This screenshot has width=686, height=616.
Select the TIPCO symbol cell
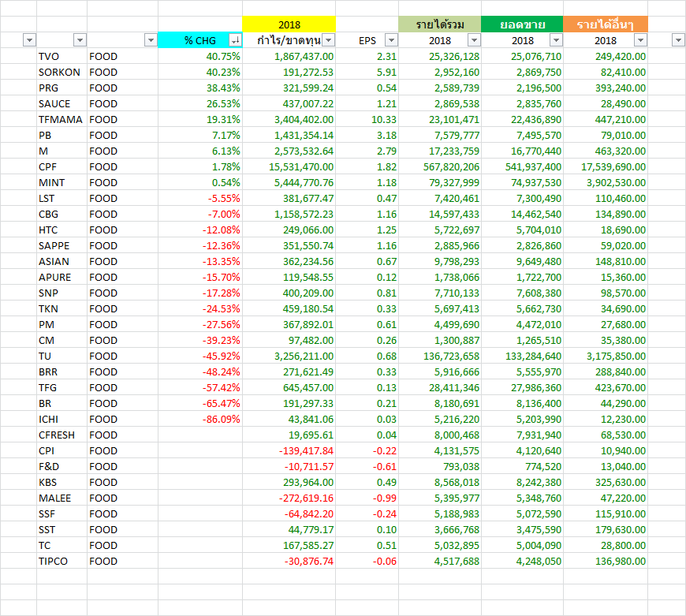click(62, 561)
